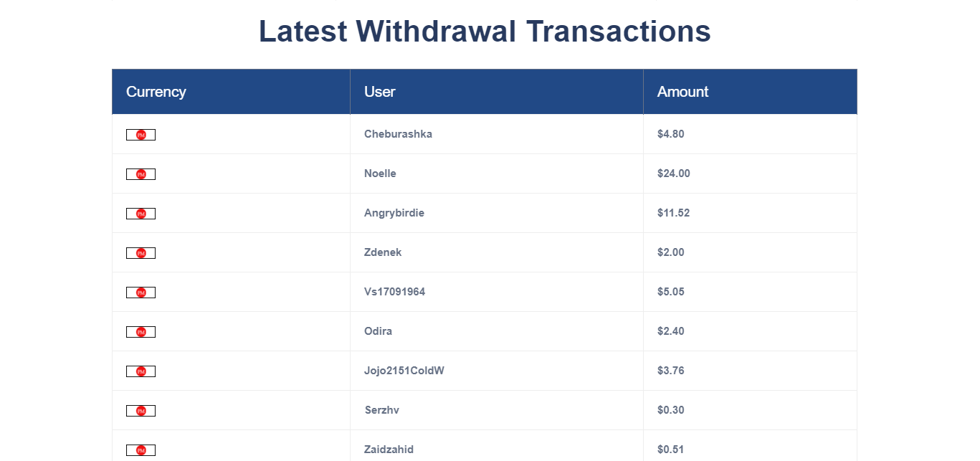Select the username Jojo2151ColdW

click(x=404, y=371)
